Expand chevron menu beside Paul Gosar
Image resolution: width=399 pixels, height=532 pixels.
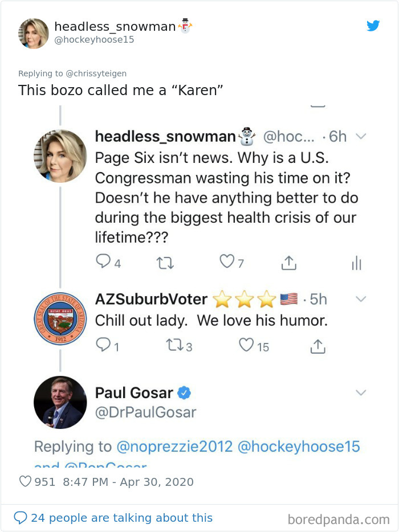361,392
